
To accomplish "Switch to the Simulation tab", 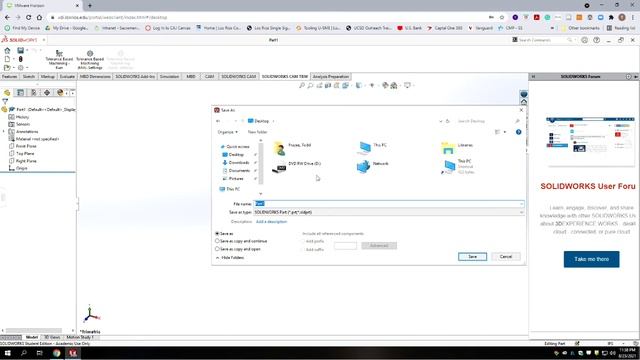I will (x=169, y=77).
